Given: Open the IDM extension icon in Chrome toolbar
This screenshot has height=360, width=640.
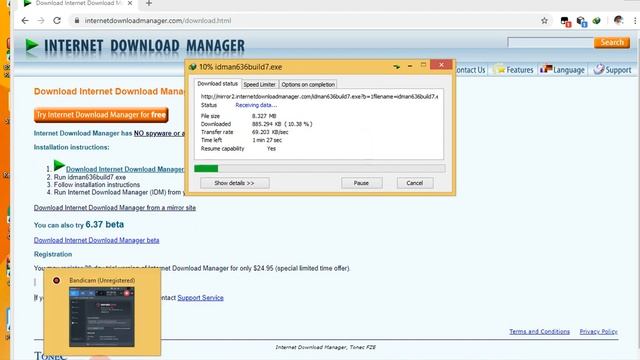Looking at the screenshot, I should [x=597, y=20].
